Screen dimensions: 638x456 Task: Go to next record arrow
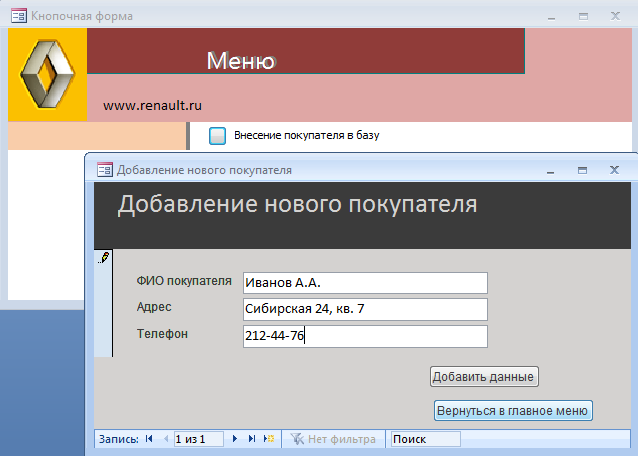point(235,439)
